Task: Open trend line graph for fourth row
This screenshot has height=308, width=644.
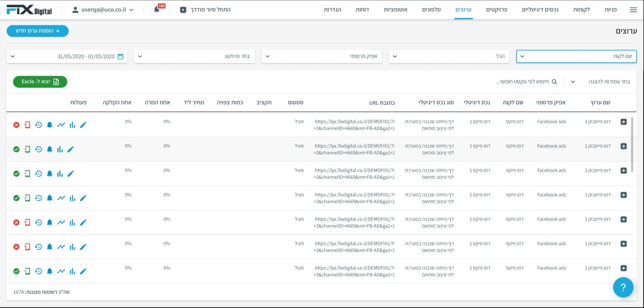Action: [x=61, y=198]
